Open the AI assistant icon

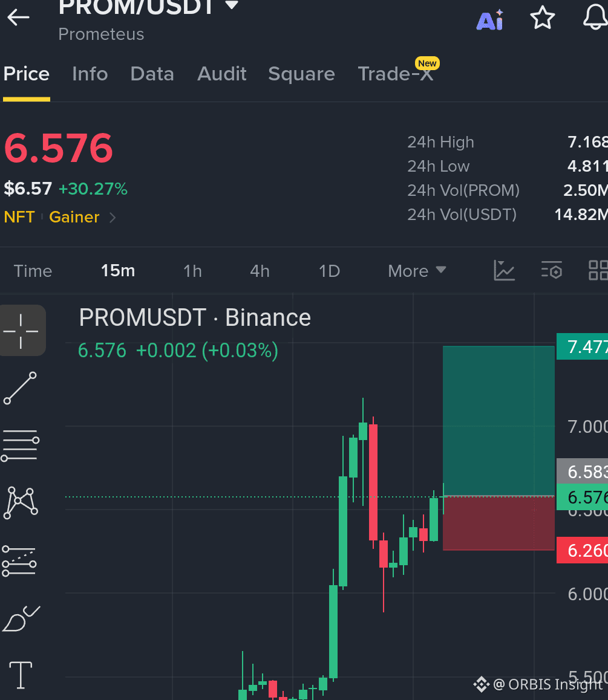(490, 19)
